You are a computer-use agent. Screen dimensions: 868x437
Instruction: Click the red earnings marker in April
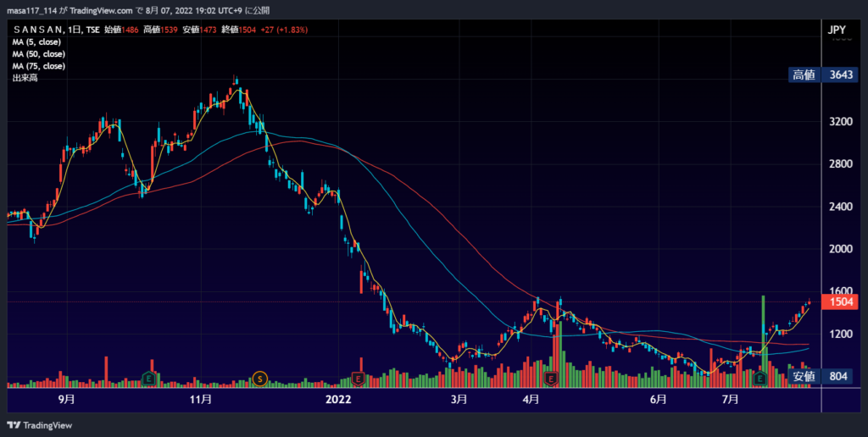(x=551, y=379)
